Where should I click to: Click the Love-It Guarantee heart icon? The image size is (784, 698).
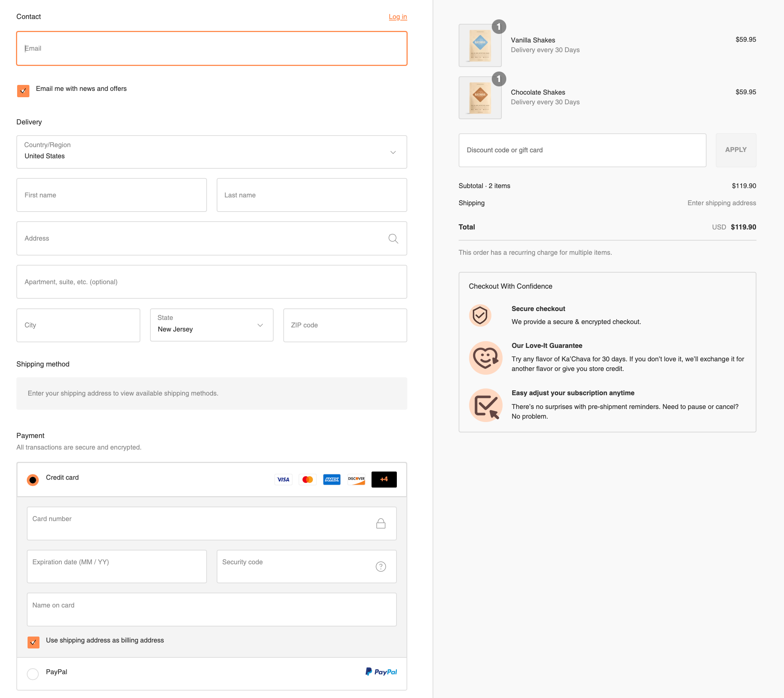[485, 358]
